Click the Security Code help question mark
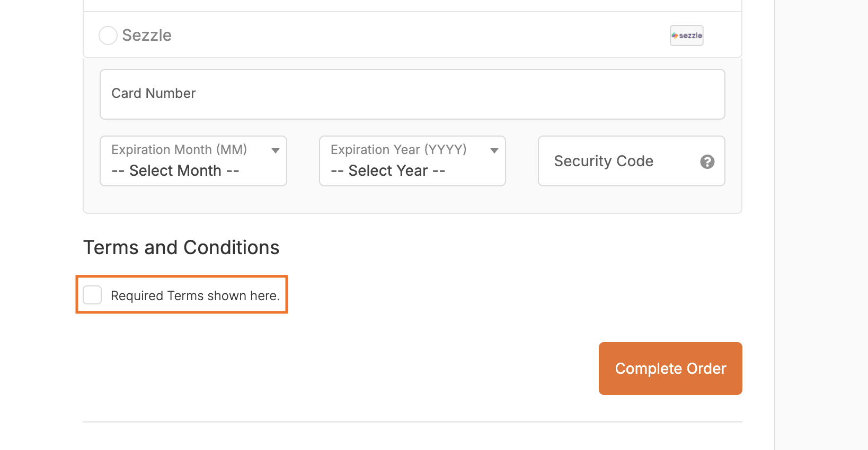 coord(707,161)
